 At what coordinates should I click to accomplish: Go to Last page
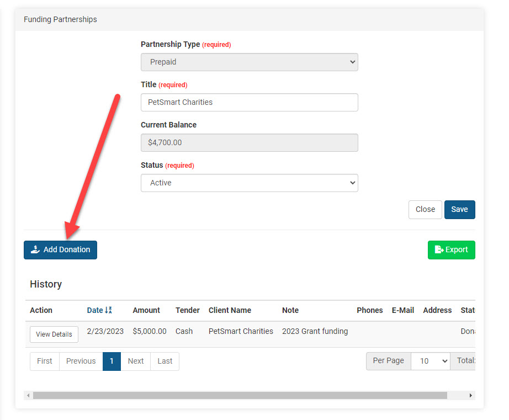[x=165, y=361]
